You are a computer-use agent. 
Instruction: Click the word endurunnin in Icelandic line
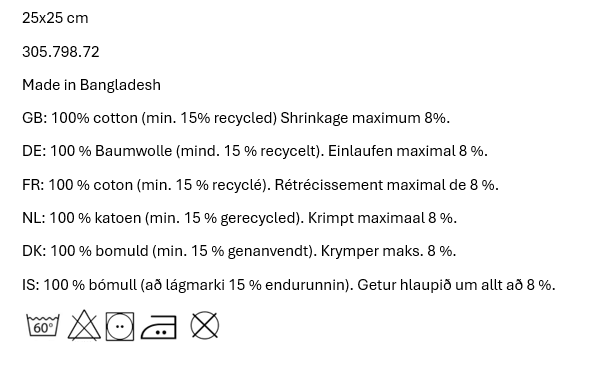[x=305, y=285]
